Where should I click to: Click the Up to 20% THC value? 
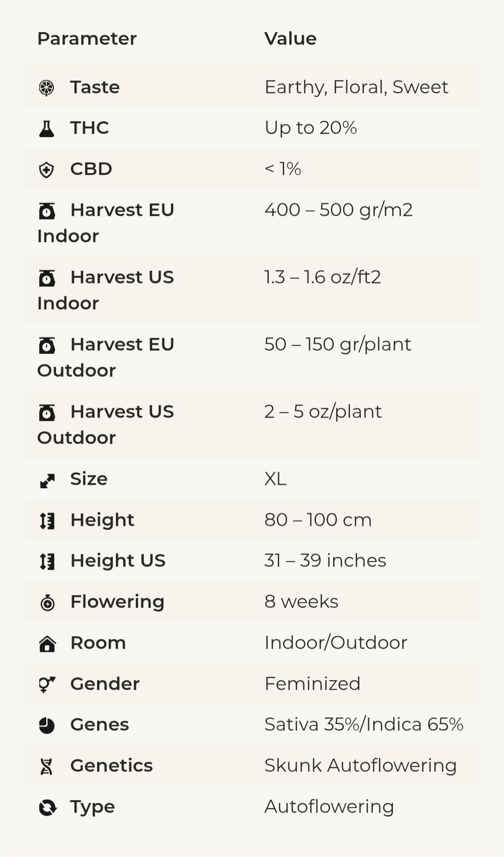coord(310,128)
